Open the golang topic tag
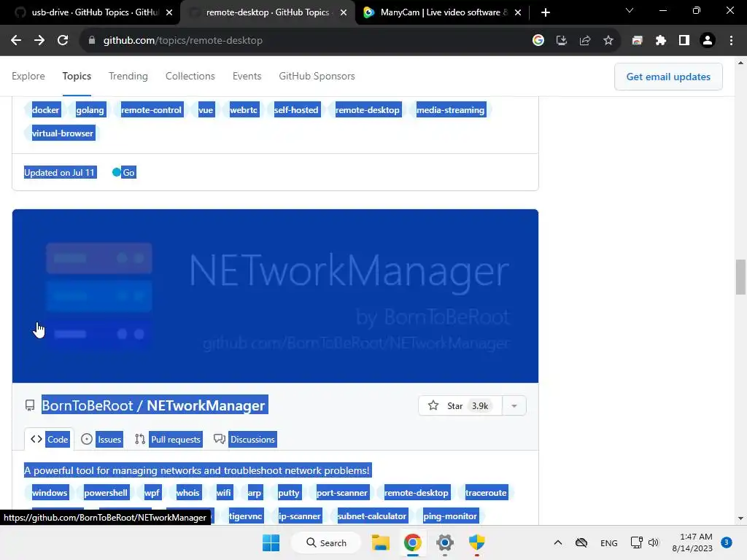The height and width of the screenshot is (560, 747). coord(90,110)
